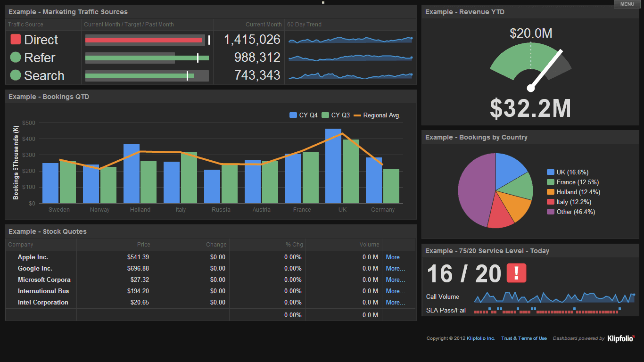Click the Klipfolio Inc. copyright link
This screenshot has width=644, height=362.
click(x=480, y=338)
